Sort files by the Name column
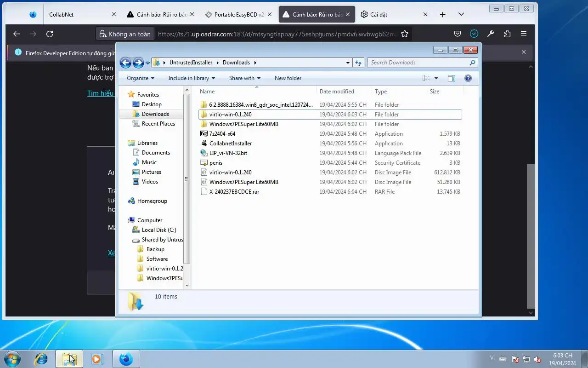588x368 pixels. (x=257, y=92)
